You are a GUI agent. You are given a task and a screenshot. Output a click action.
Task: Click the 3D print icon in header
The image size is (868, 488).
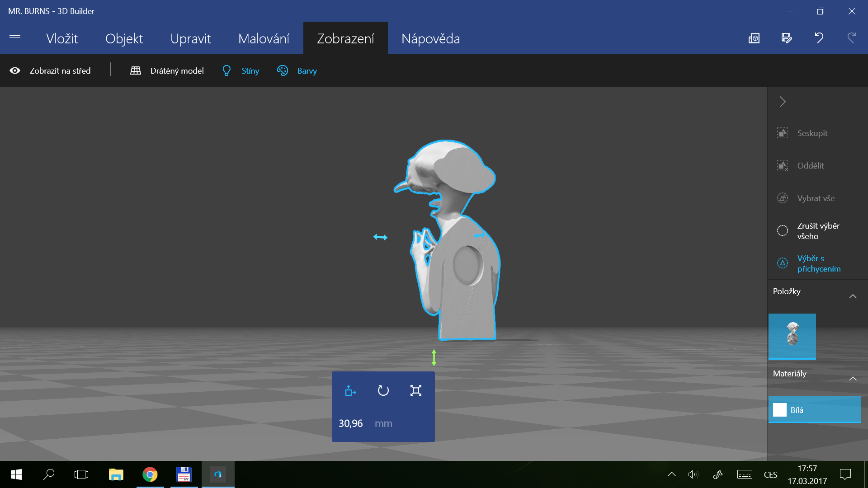click(754, 38)
